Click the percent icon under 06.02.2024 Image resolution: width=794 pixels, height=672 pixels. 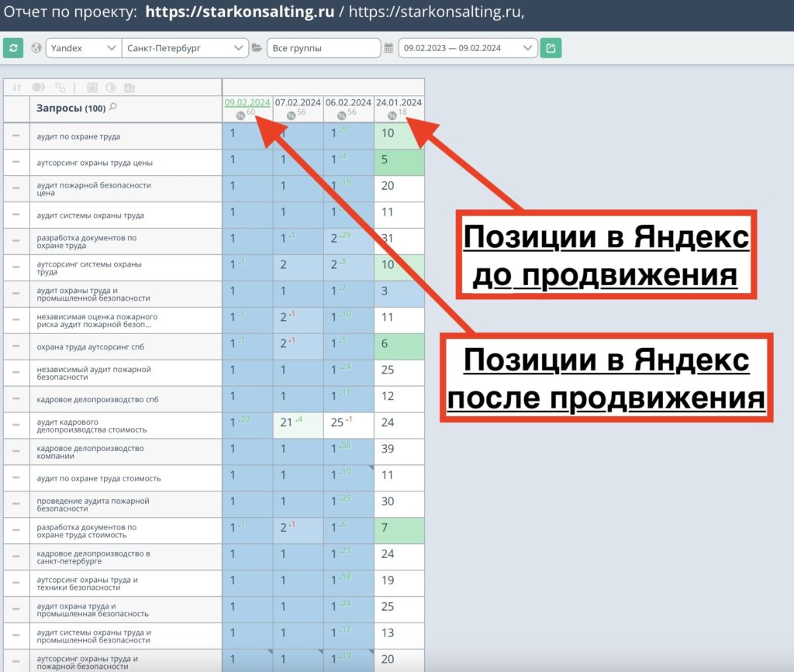point(342,116)
